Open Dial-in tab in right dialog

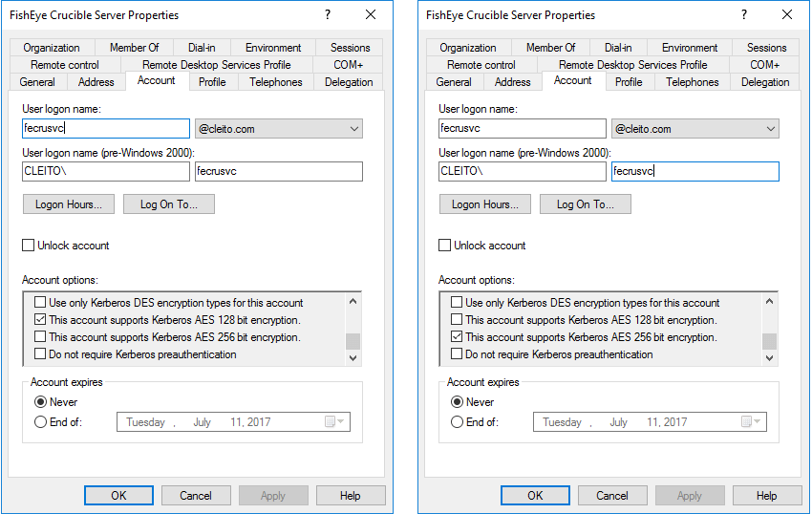tap(618, 48)
